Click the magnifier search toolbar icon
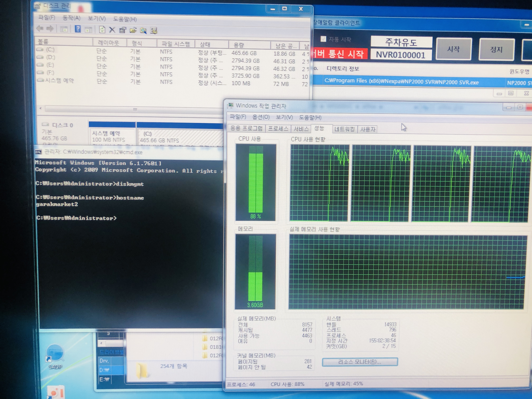 click(x=144, y=30)
